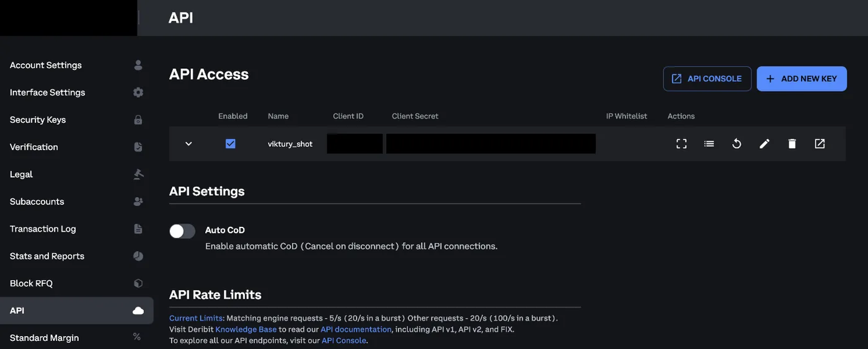Click the Standard Margin percent icon
Viewport: 868px width, 349px height.
137,337
